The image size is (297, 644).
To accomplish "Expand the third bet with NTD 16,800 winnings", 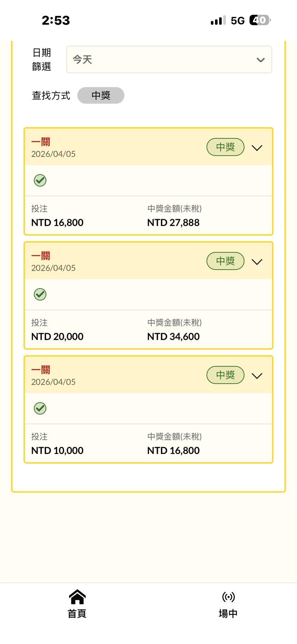I will coord(257,376).
